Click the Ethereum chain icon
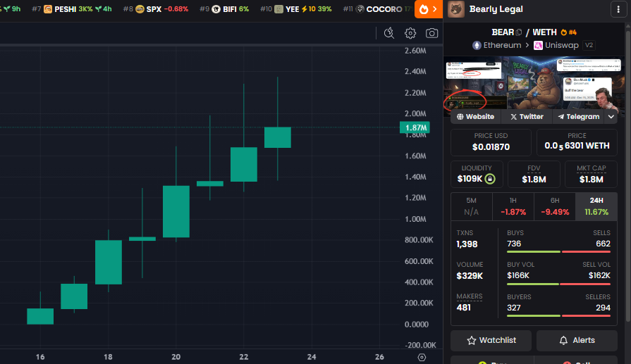Screen dimensions: 631x364 477,45
